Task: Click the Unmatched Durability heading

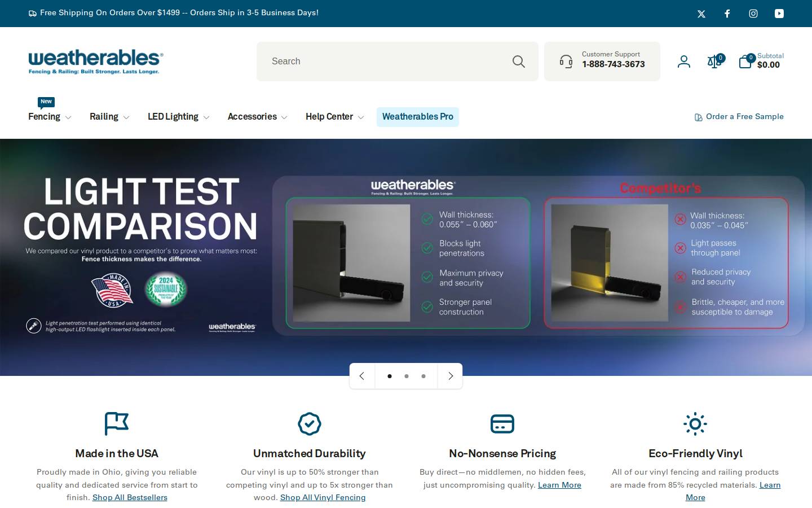Action: [x=310, y=453]
